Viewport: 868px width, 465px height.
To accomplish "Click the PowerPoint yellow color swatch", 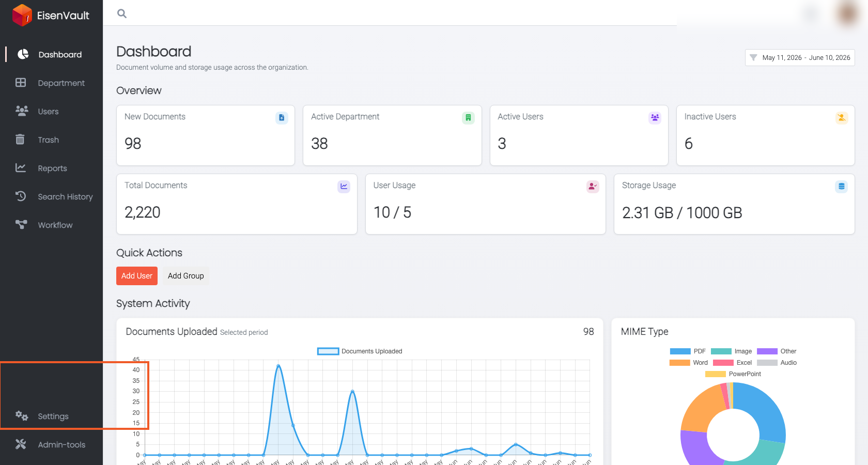I will coord(716,374).
